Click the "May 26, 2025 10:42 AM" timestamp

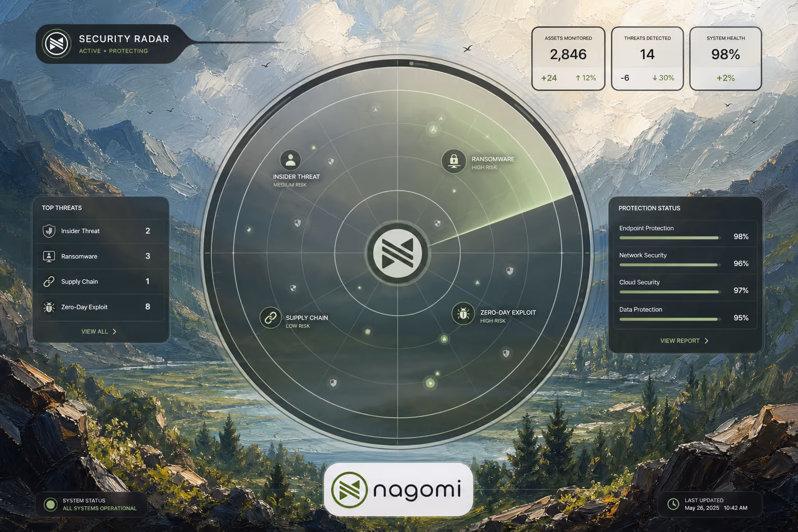point(716,508)
